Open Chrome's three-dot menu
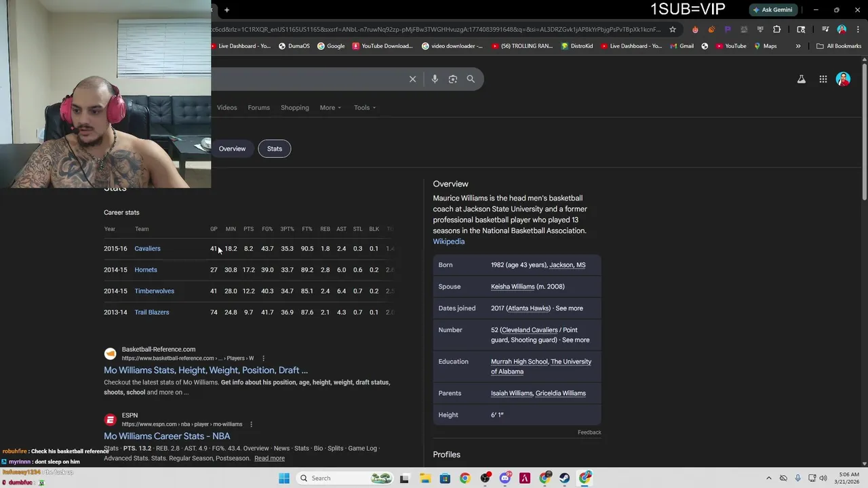The width and height of the screenshot is (868, 488). pyautogui.click(x=857, y=29)
